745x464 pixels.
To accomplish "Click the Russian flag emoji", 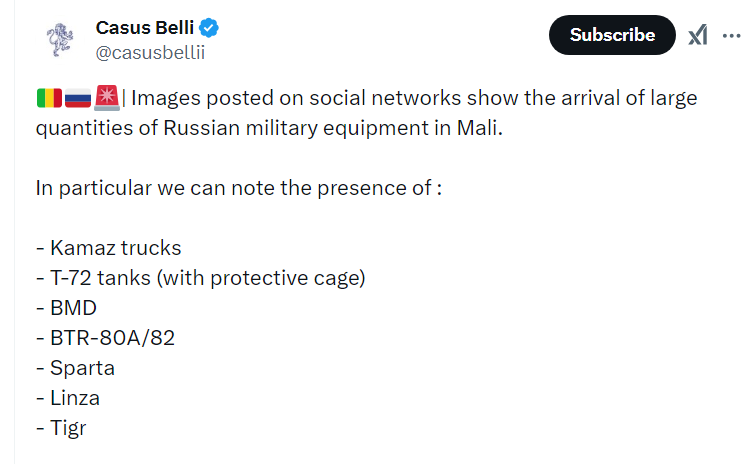I will [78, 98].
